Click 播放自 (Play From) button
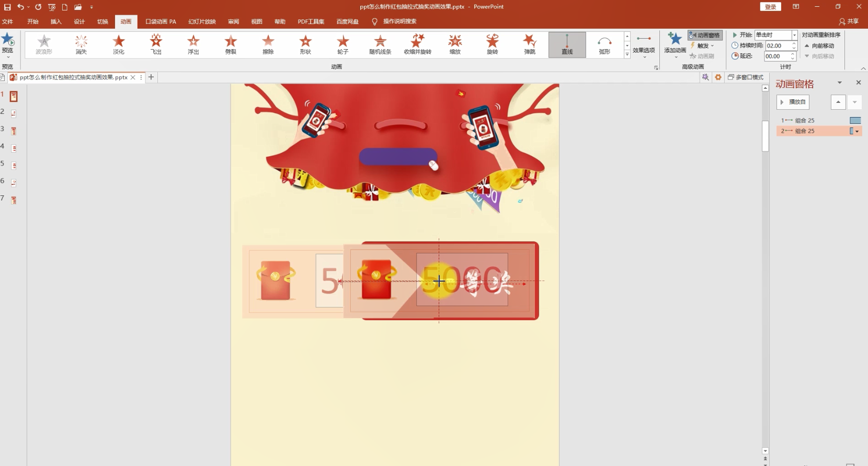The image size is (868, 466). (x=793, y=102)
